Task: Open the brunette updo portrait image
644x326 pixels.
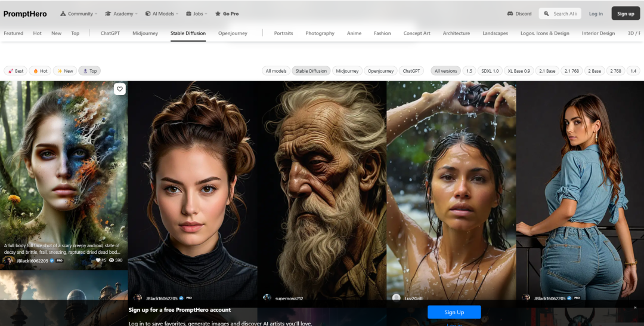Action: (193, 189)
